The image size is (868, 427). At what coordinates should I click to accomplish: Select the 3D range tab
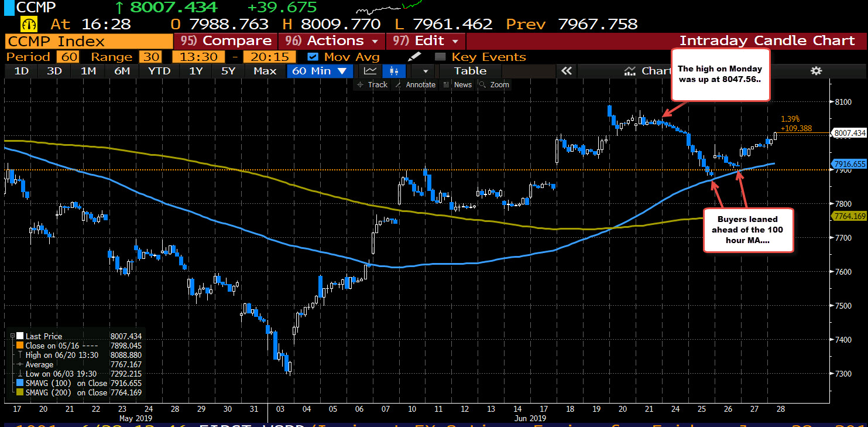[x=54, y=71]
